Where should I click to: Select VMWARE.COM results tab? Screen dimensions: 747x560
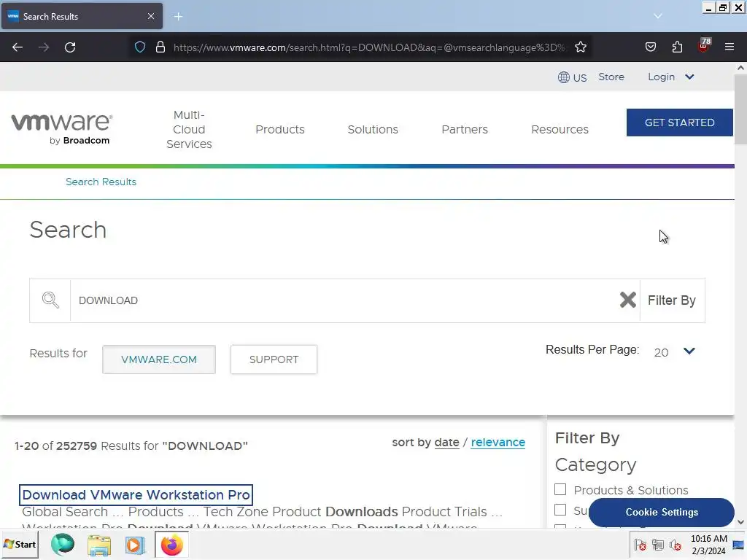tap(159, 359)
